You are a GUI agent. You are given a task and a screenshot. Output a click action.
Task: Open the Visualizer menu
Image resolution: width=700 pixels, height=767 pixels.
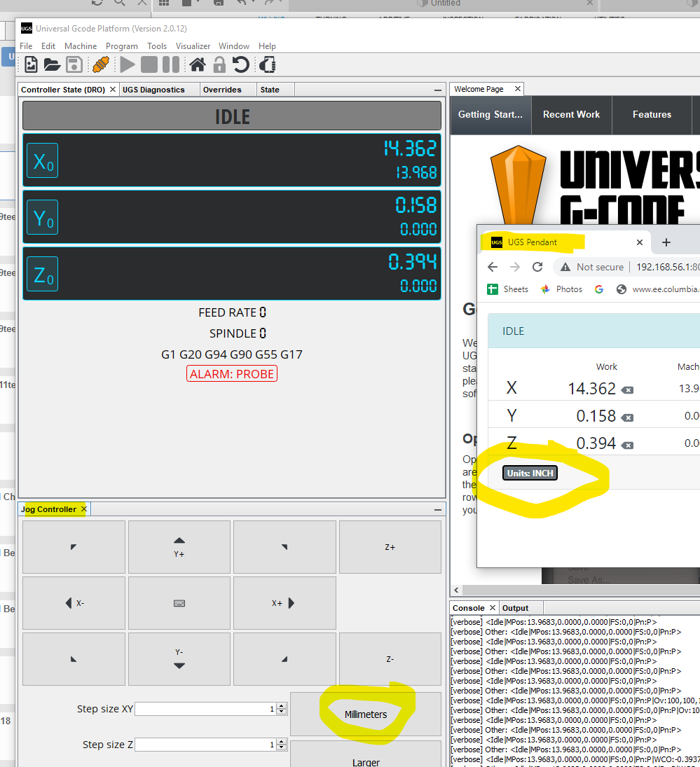click(193, 46)
